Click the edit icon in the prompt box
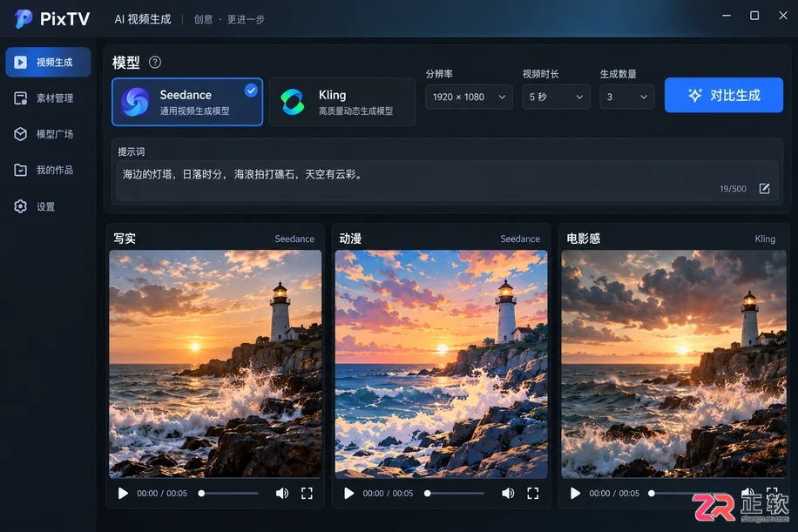The height and width of the screenshot is (532, 798). pos(764,189)
